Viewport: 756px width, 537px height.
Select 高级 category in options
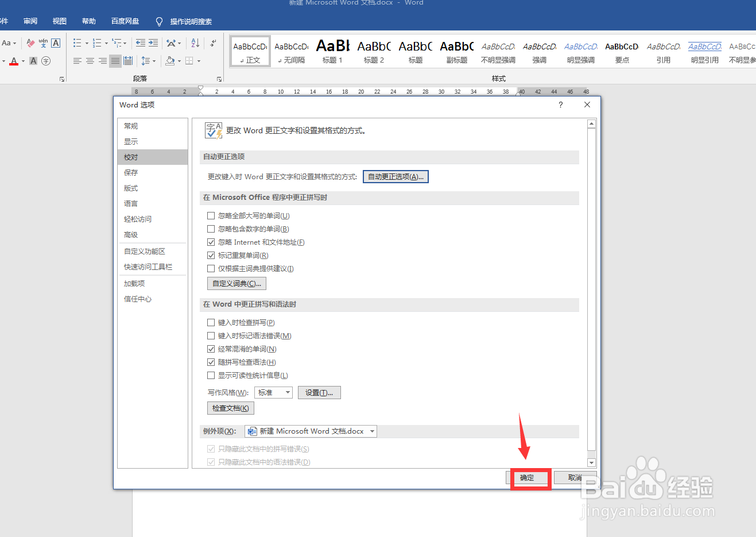pyautogui.click(x=153, y=234)
